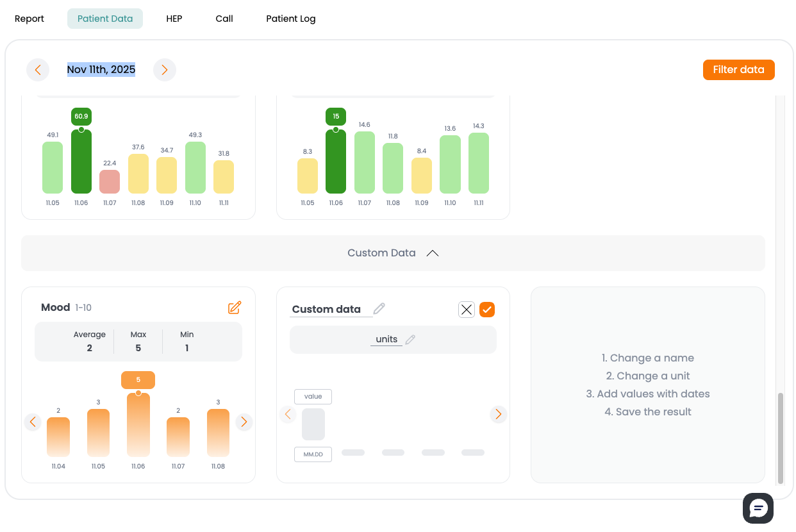Edit the units label via pencil icon
The height and width of the screenshot is (532, 796).
coord(410,339)
